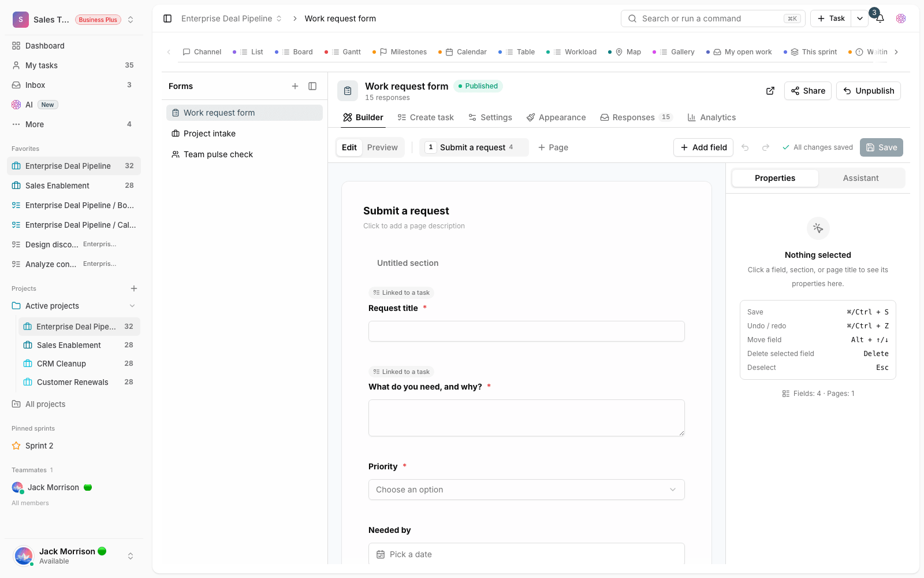924x578 pixels.
Task: Open the Builder tab
Action: point(363,117)
